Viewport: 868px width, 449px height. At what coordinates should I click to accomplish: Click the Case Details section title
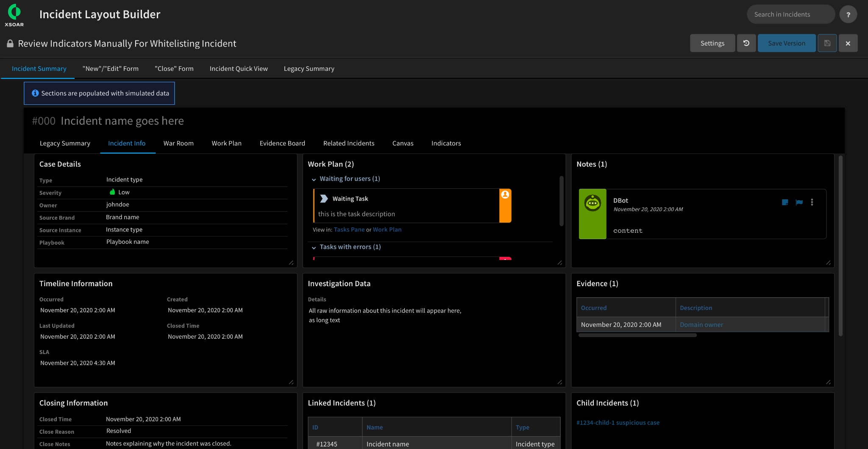click(60, 164)
